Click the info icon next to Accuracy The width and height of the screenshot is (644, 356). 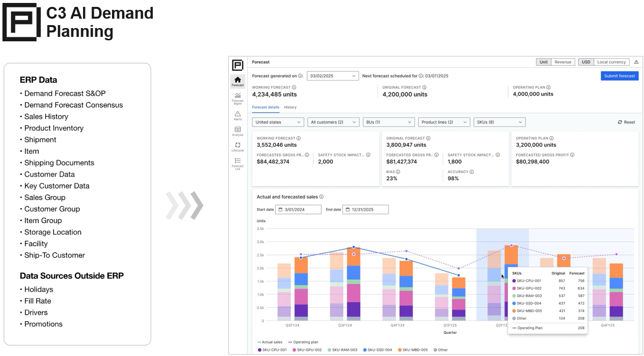point(472,172)
